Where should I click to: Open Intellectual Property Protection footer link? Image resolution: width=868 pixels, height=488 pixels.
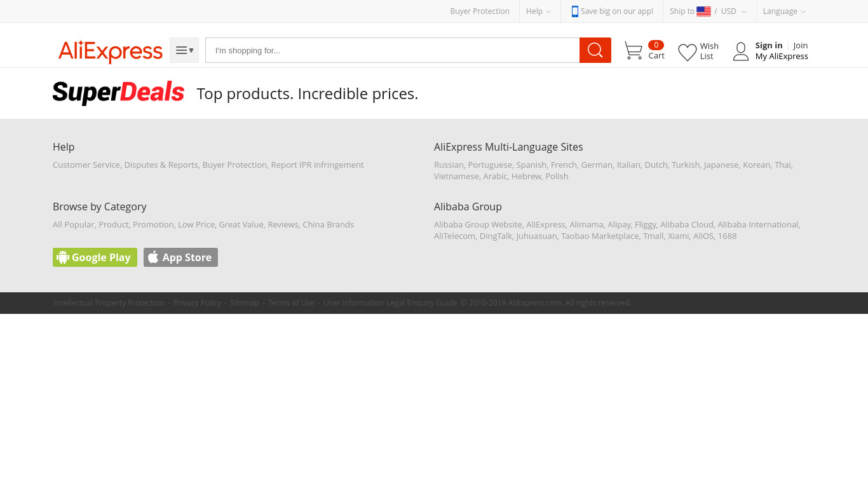point(109,303)
